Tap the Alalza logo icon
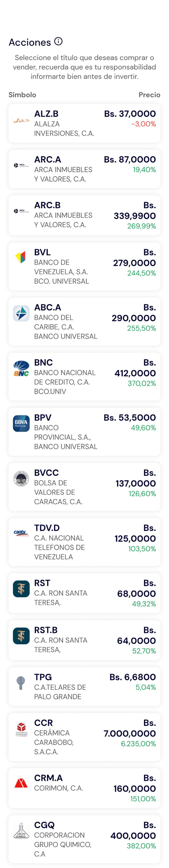The width and height of the screenshot is (169, 868). coord(21,120)
